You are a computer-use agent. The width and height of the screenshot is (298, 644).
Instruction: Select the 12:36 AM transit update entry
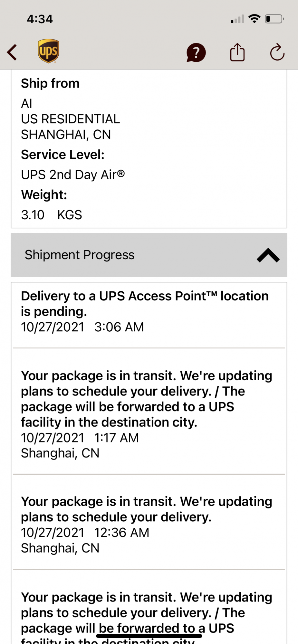(147, 524)
